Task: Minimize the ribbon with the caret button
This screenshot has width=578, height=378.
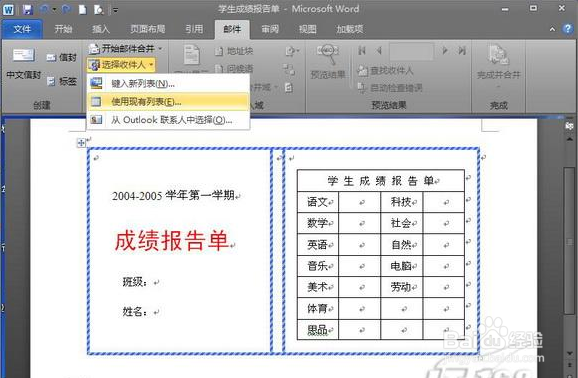Action: click(552, 29)
